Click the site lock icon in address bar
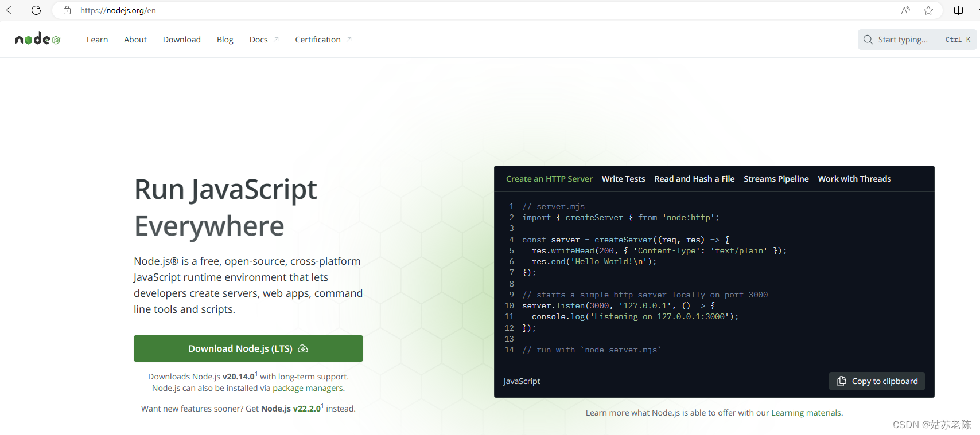Viewport: 980px width, 435px height. tap(67, 10)
